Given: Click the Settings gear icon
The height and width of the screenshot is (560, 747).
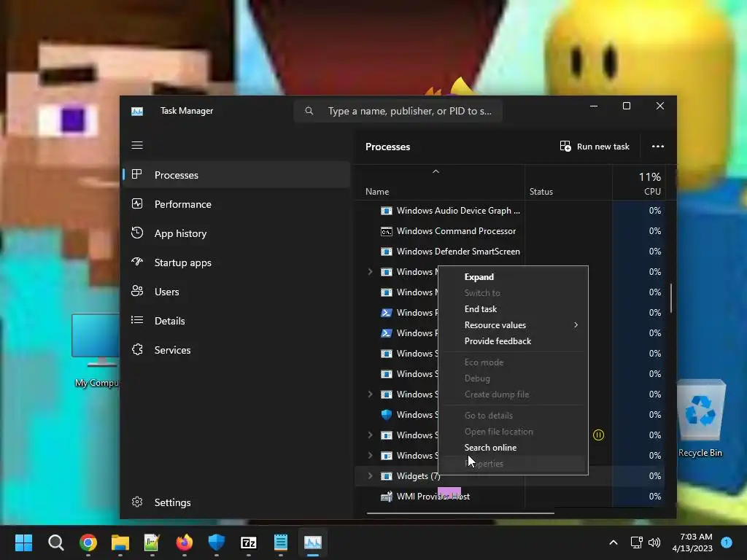Looking at the screenshot, I should point(136,502).
